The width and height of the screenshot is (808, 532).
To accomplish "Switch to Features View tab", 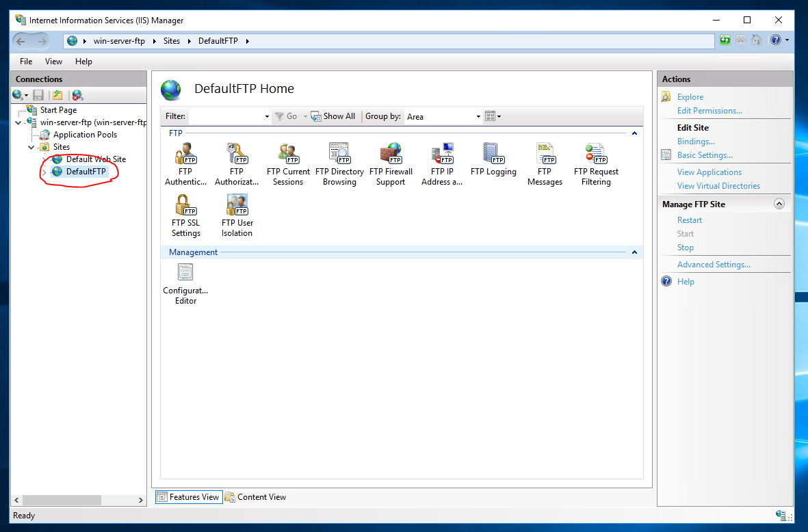I will (x=189, y=497).
